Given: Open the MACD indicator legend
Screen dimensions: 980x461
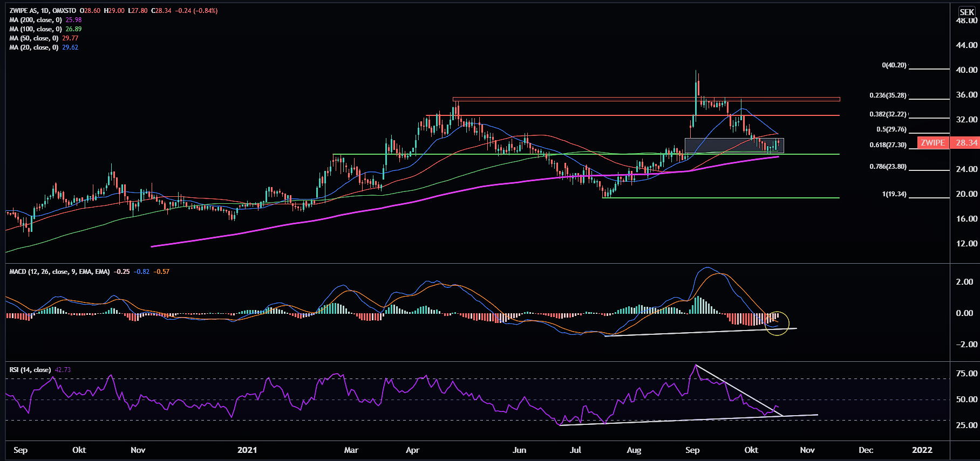Looking at the screenshot, I should tap(59, 272).
